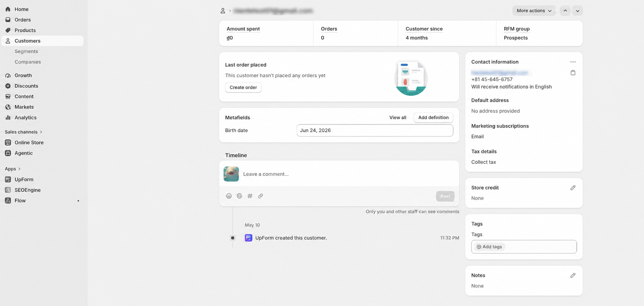
Task: Click UpForm icon in timeline event
Action: click(248, 238)
